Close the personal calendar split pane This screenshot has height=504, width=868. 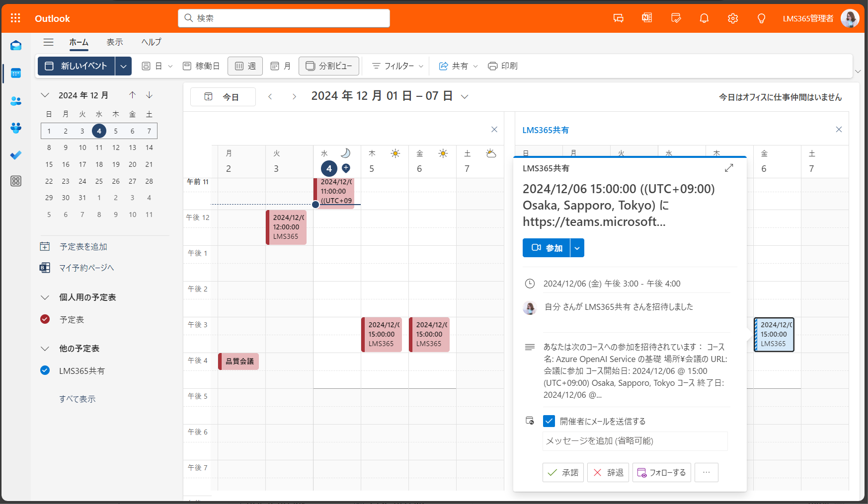click(x=494, y=130)
